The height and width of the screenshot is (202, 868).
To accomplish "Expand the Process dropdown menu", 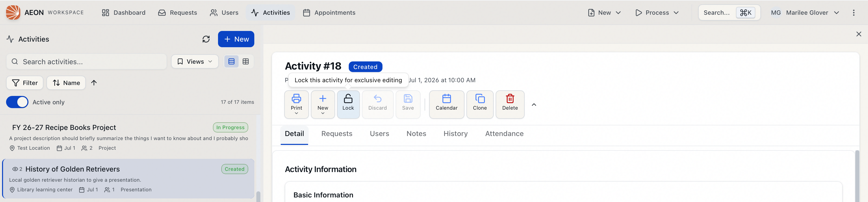I will [657, 12].
